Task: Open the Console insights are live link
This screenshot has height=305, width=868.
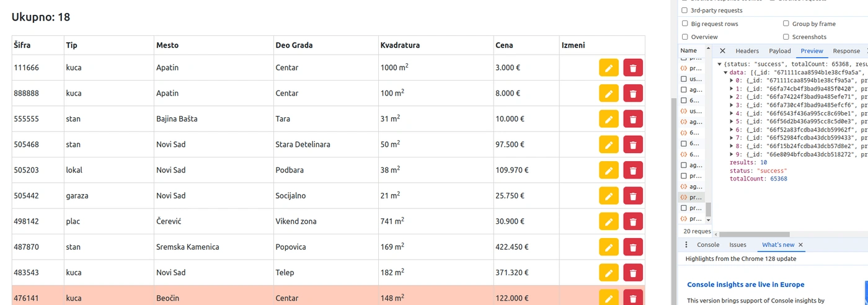Action: 745,285
